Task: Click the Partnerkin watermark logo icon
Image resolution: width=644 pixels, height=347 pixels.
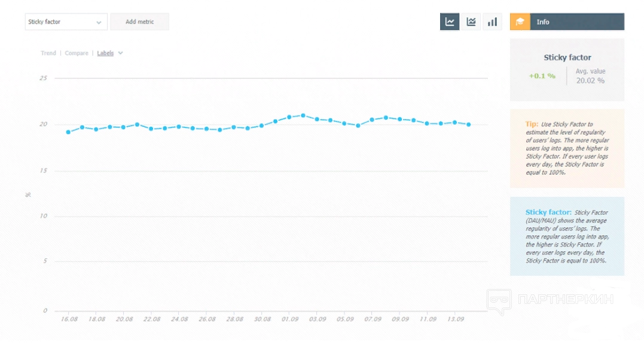Action: (x=499, y=301)
